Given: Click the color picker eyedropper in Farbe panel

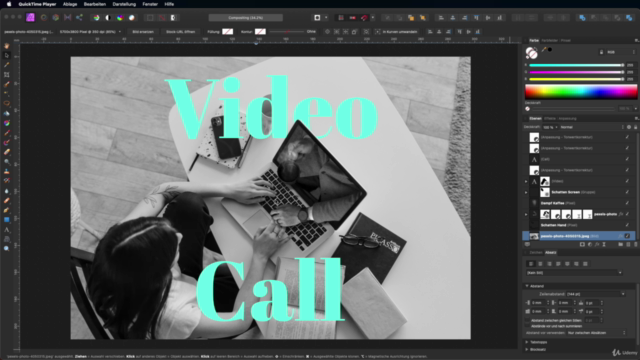Looking at the screenshot, I should (x=544, y=49).
